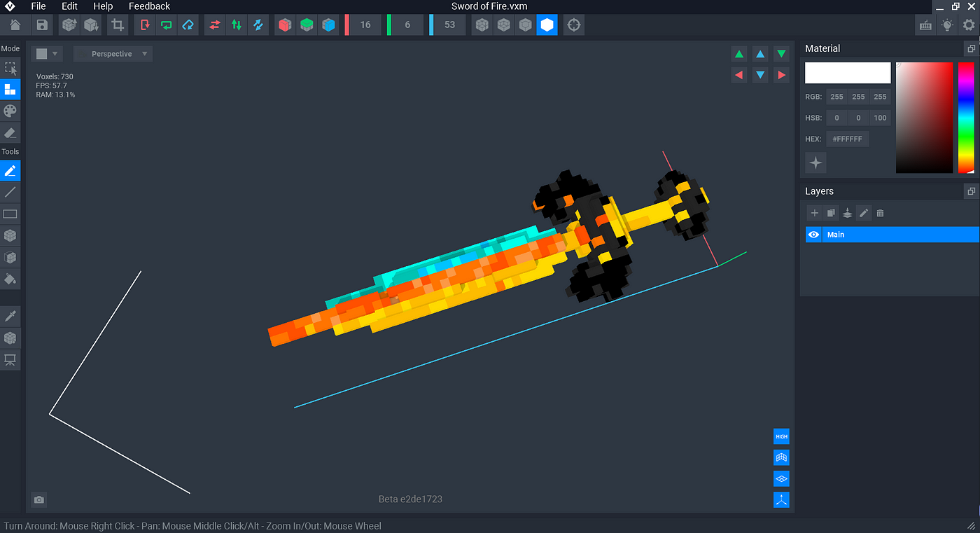Click the blue up arrow view button
The height and width of the screenshot is (533, 980).
click(760, 54)
